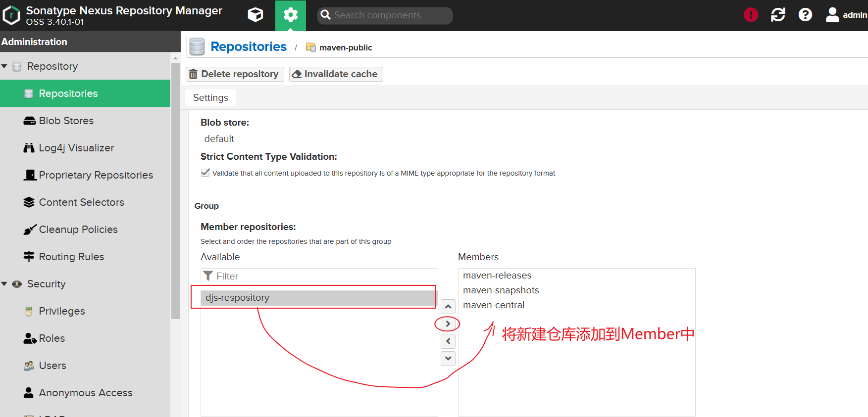Follow the Repositories breadcrumb link
Screen dimensions: 868x417
249,46
